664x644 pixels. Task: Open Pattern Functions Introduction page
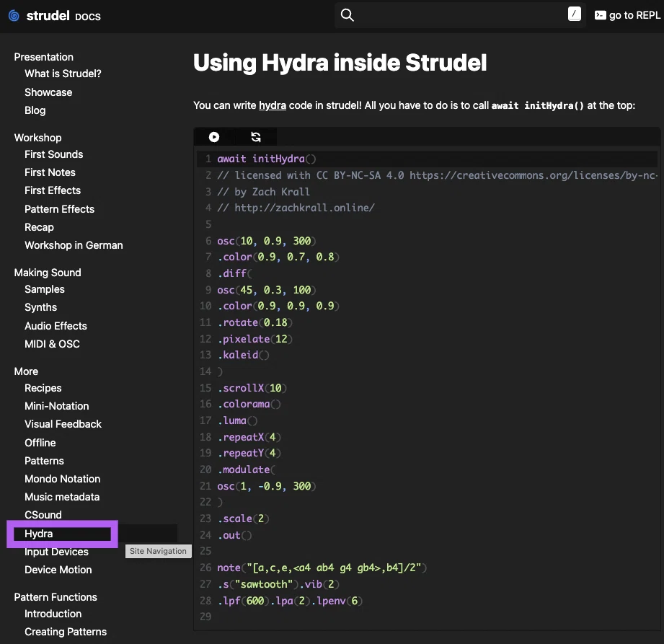point(53,614)
